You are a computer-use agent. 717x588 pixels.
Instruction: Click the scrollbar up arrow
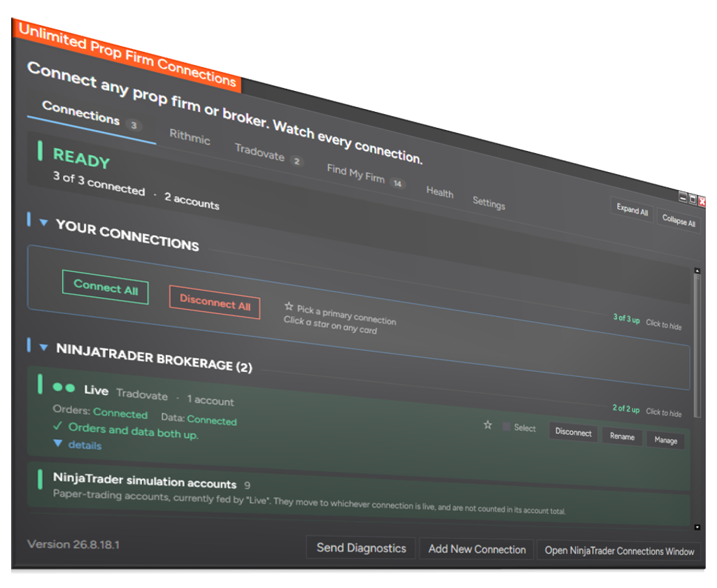point(697,271)
